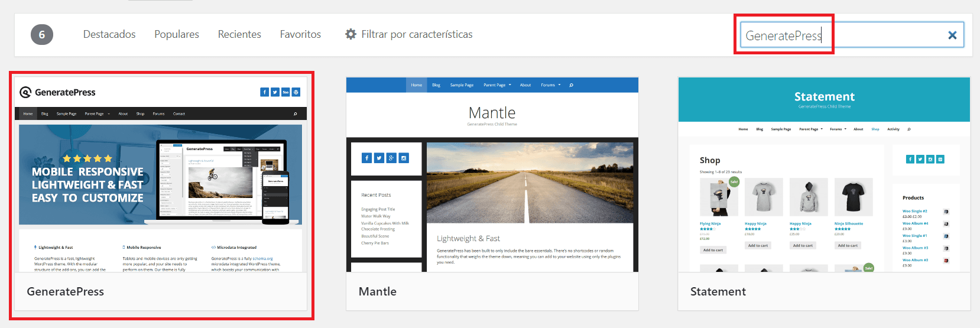Click search magnifier in Statement preview menu
Screen dimensions: 980x328
(x=909, y=129)
